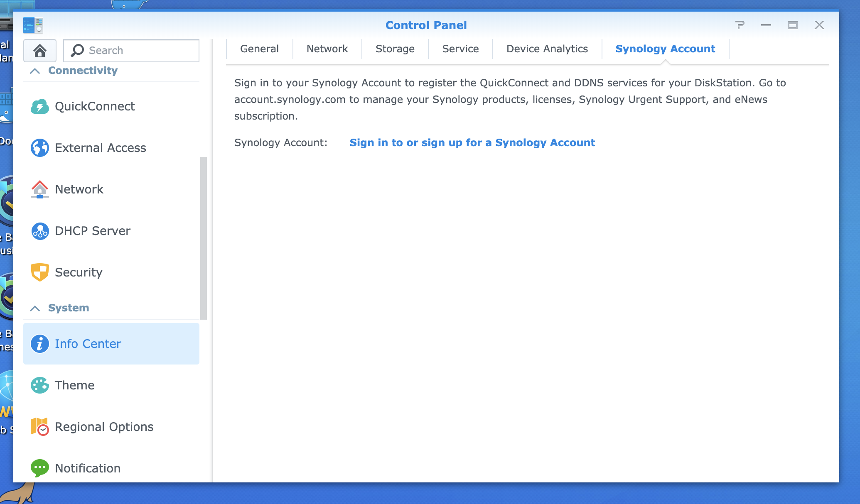Switch to the Network tab
Viewport: 860px width, 504px height.
(x=327, y=49)
